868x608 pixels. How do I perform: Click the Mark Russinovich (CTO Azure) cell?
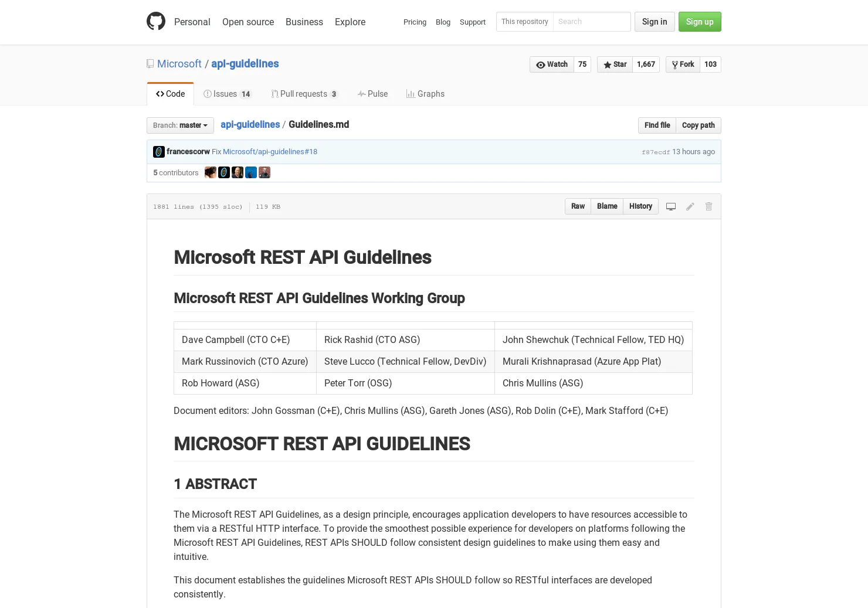[245, 362]
